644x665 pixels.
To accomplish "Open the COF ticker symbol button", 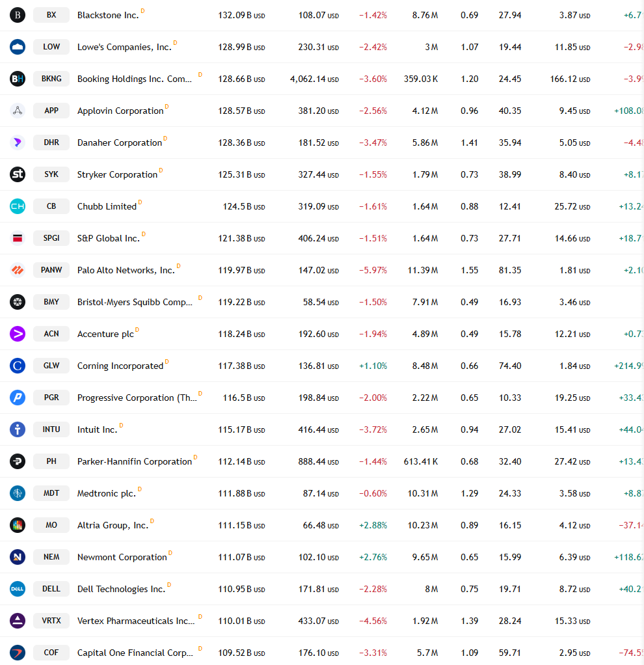I will click(x=51, y=653).
